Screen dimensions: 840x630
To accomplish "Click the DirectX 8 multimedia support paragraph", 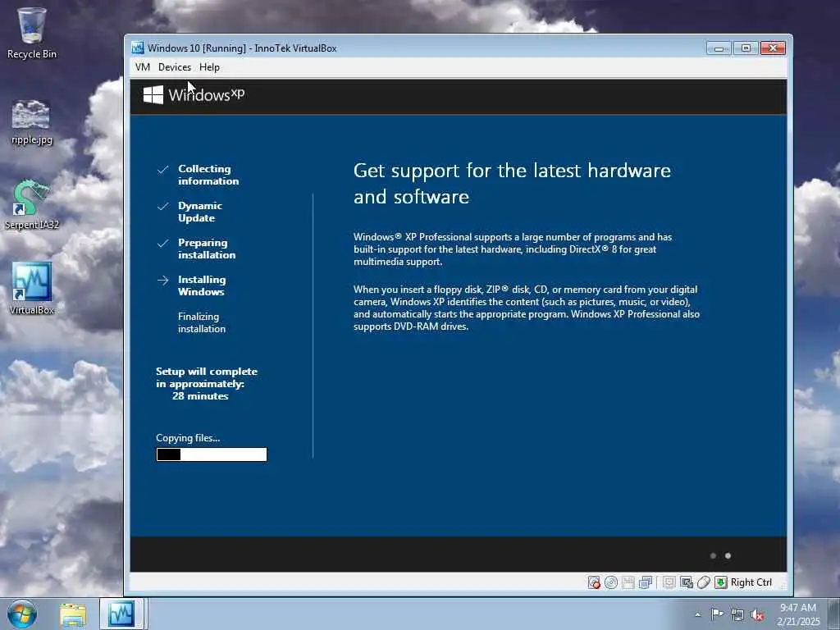I will [x=513, y=249].
